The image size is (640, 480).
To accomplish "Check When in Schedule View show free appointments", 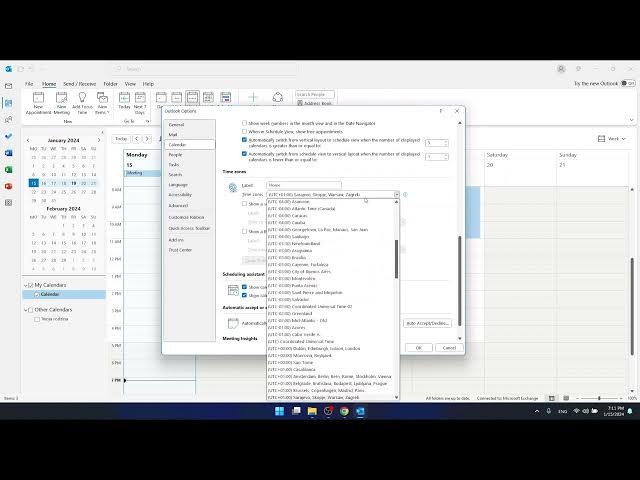I will coord(244,131).
